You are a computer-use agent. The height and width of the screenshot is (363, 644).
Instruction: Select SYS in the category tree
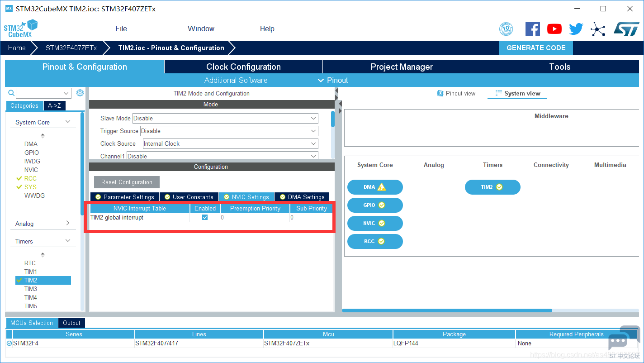(x=30, y=187)
